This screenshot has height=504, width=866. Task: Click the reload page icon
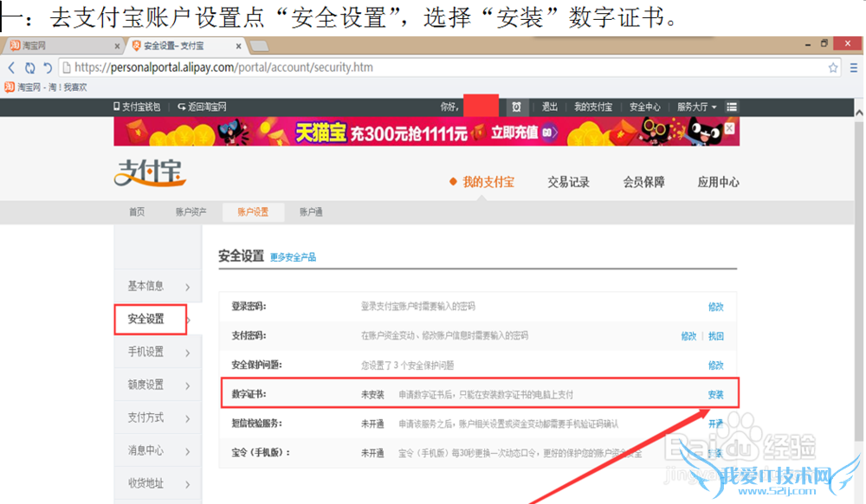pyautogui.click(x=29, y=68)
